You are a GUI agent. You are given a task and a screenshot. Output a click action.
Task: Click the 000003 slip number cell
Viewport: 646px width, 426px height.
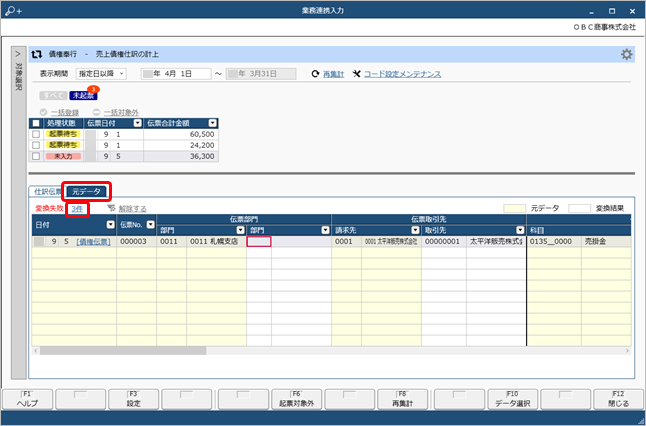[x=136, y=242]
